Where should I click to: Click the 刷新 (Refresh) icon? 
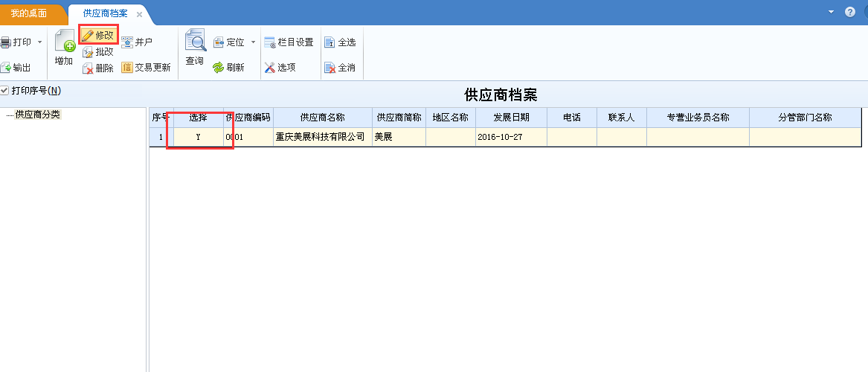[x=218, y=68]
